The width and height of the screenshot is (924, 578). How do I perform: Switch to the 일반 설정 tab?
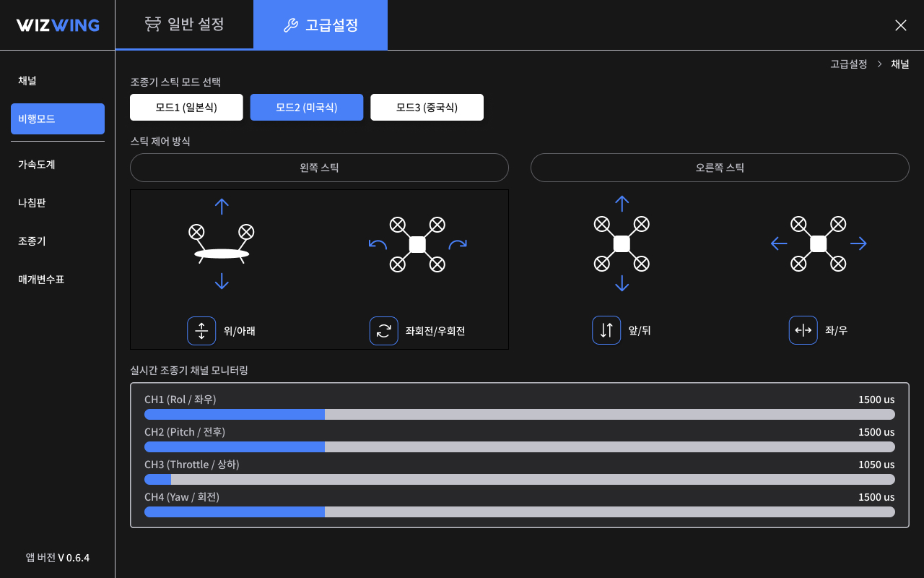184,25
